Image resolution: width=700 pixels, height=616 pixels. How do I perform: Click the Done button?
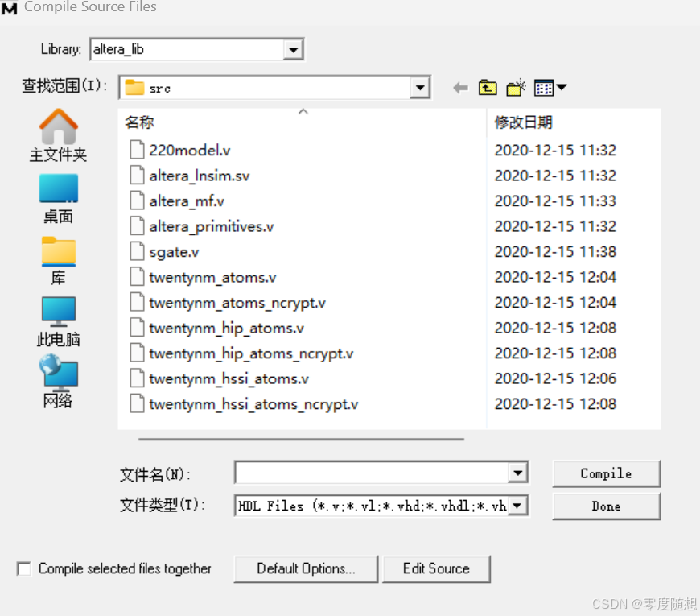point(606,506)
